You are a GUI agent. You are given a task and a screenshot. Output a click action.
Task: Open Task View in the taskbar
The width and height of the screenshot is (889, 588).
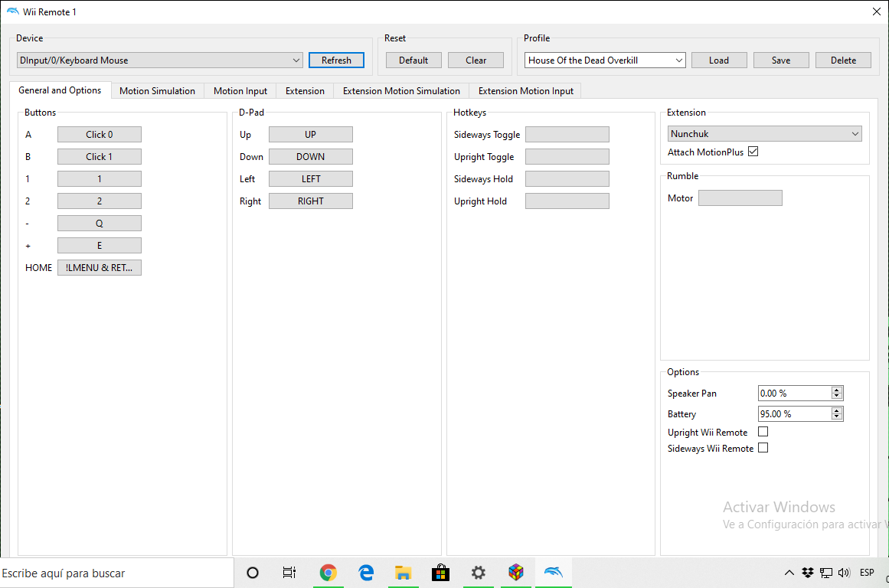pos(289,573)
